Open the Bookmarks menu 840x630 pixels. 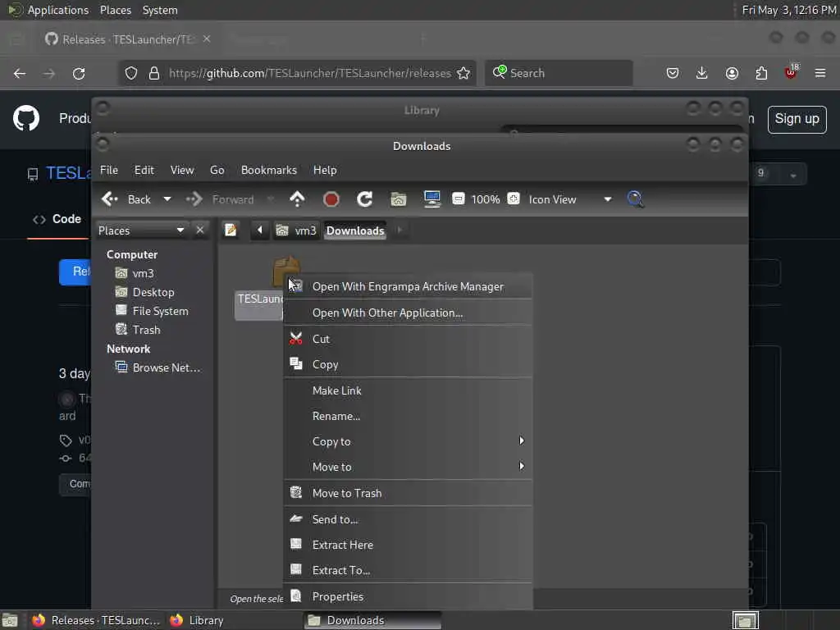(269, 170)
